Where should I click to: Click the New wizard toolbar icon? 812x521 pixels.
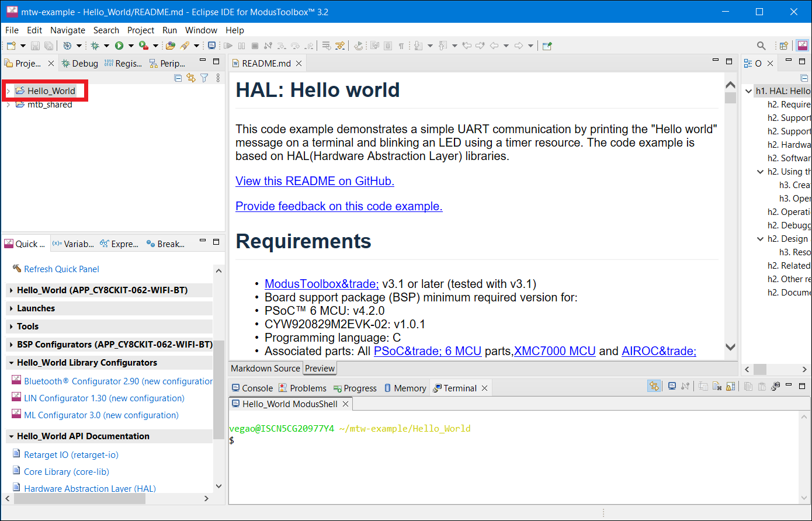point(11,46)
